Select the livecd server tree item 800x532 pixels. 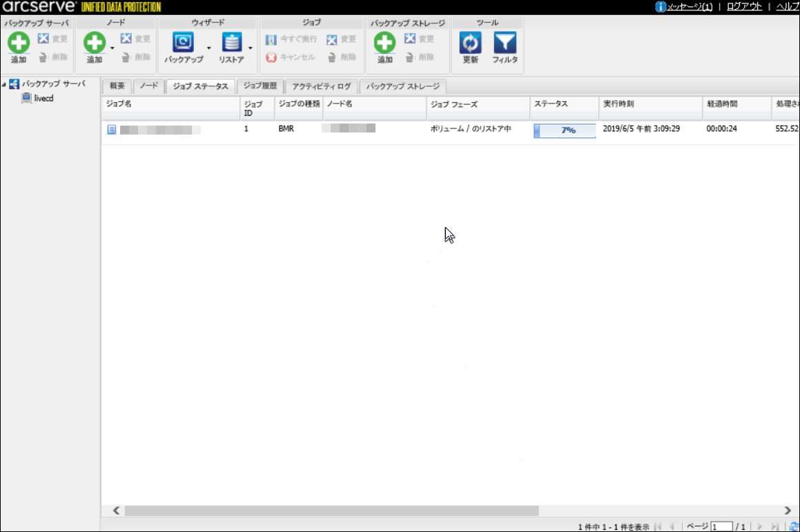tap(43, 98)
